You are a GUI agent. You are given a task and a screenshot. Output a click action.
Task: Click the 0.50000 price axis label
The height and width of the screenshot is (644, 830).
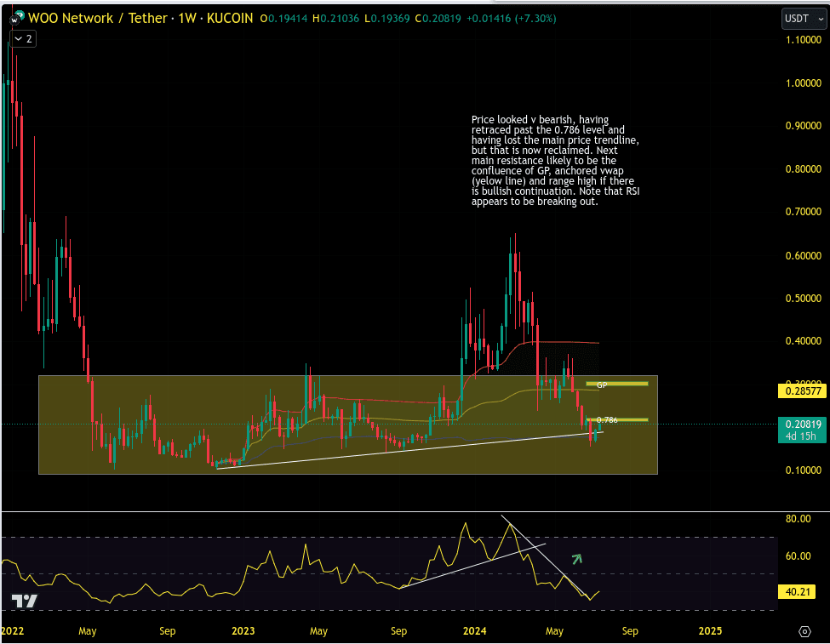coord(803,298)
